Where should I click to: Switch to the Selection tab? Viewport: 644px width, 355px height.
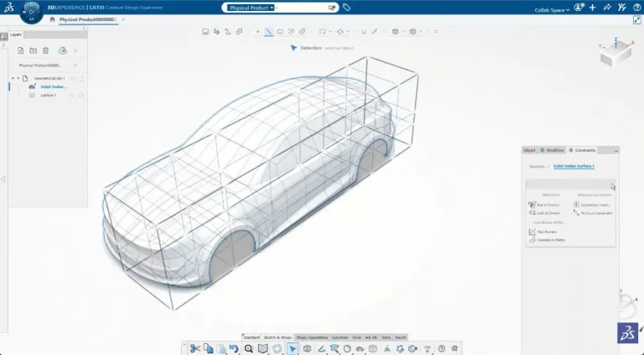(340, 337)
